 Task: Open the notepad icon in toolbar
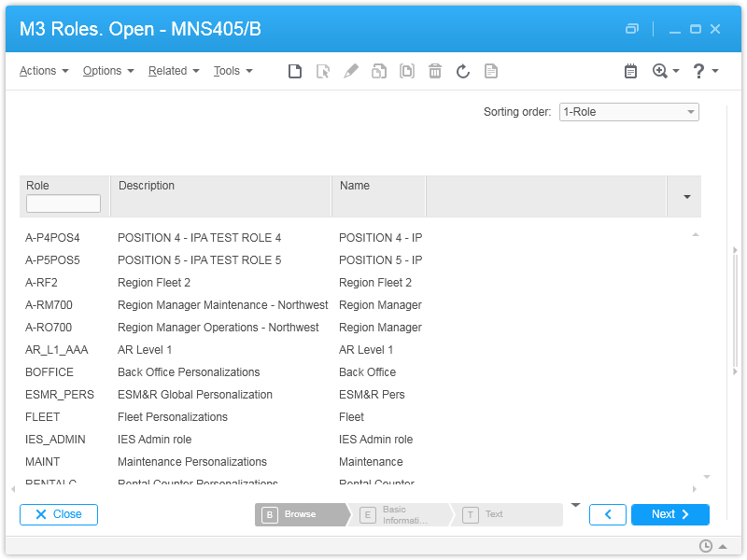[631, 71]
